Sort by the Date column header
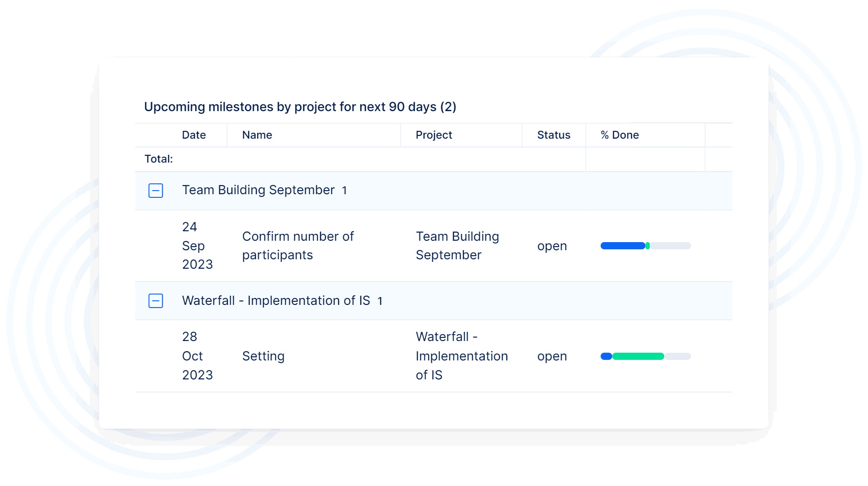Image resolution: width=868 pixels, height=486 pixels. click(x=193, y=135)
